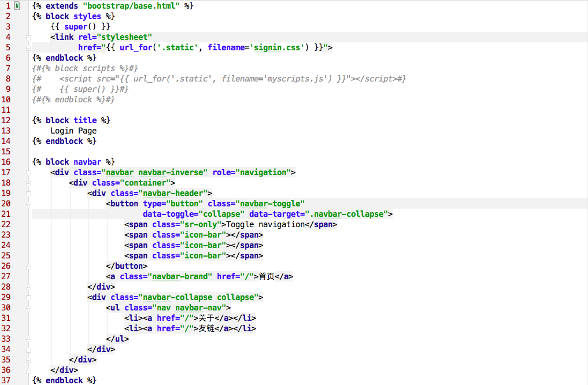Click line number 11 in the gutter
Viewport: 588px width, 385px height.
point(6,110)
